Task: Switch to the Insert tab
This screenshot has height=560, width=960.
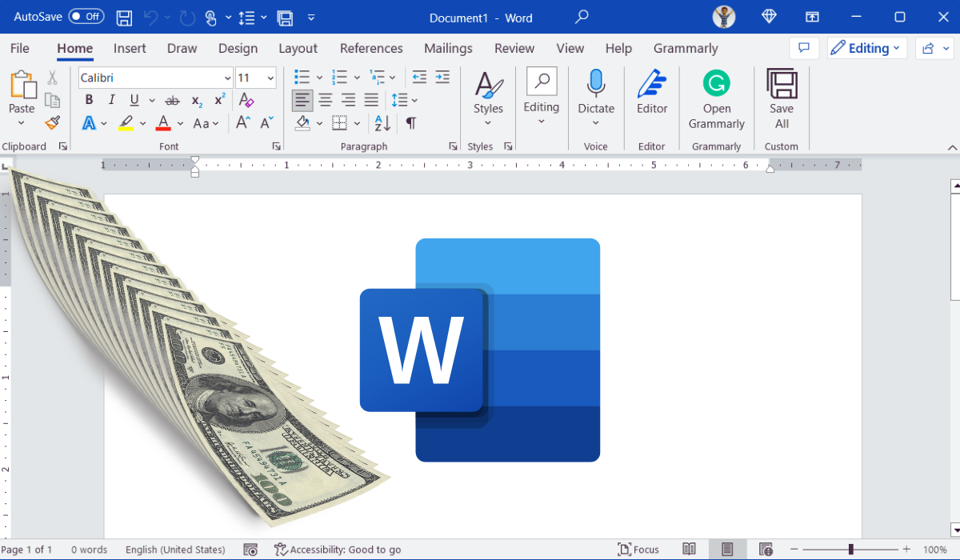Action: [x=130, y=48]
